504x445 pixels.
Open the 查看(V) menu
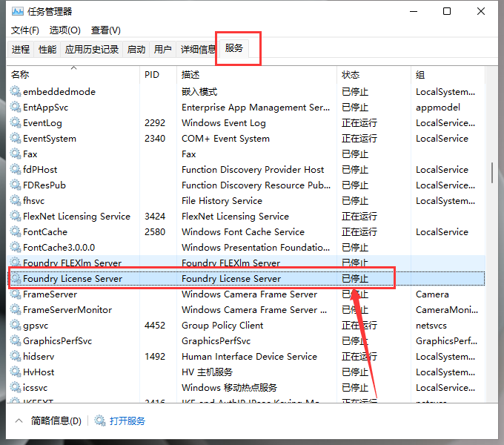coord(106,30)
